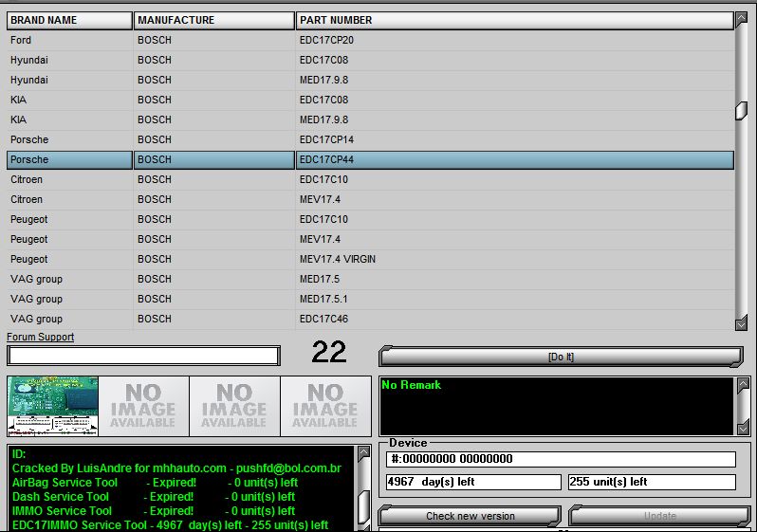Click the parts list vertical scrollbar thumb
The image size is (757, 532).
click(741, 110)
